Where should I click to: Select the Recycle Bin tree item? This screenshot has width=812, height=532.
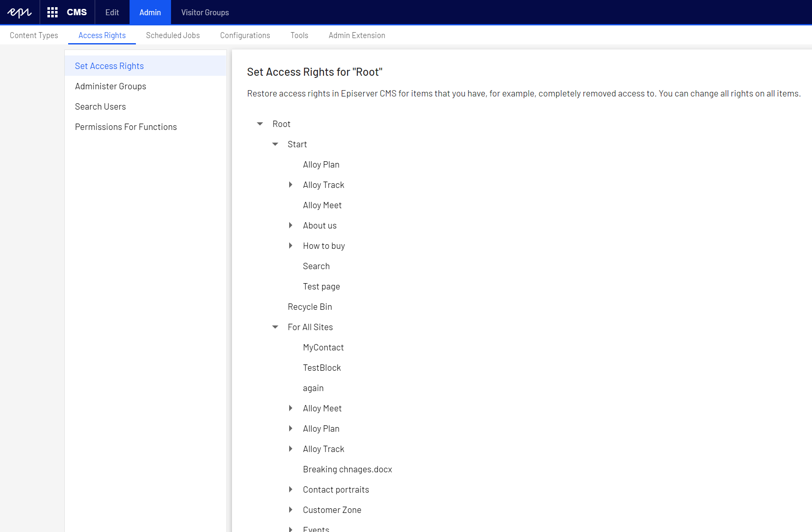(x=310, y=307)
